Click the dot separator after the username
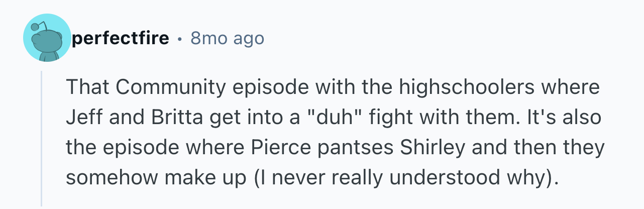The height and width of the screenshot is (209, 644). click(180, 39)
